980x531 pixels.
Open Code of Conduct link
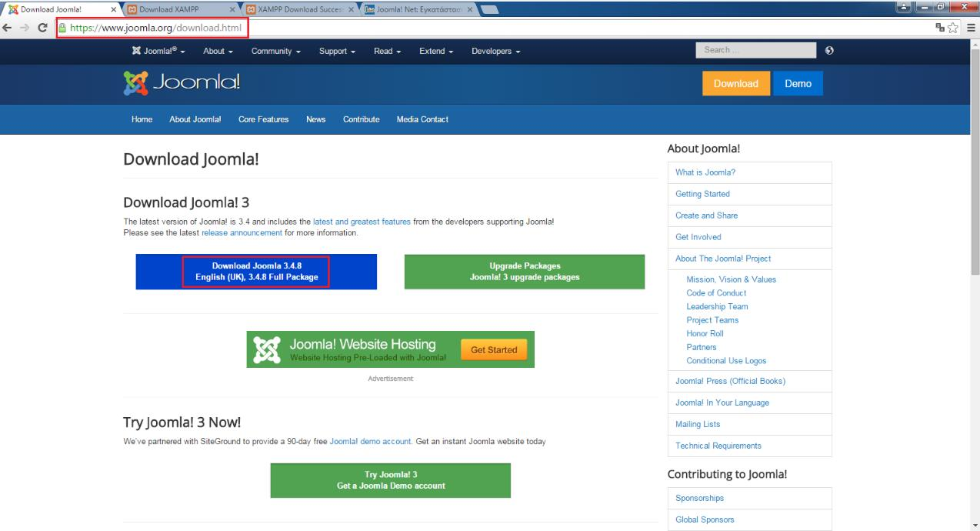(x=716, y=293)
